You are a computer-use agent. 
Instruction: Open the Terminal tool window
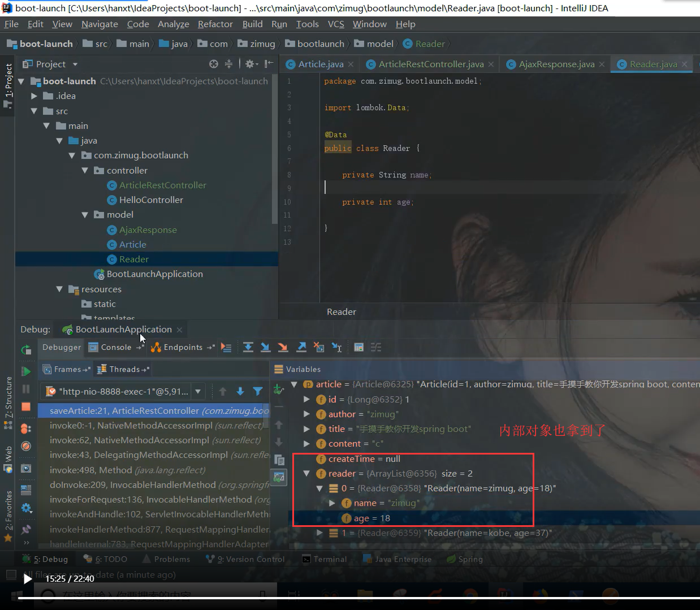(325, 559)
